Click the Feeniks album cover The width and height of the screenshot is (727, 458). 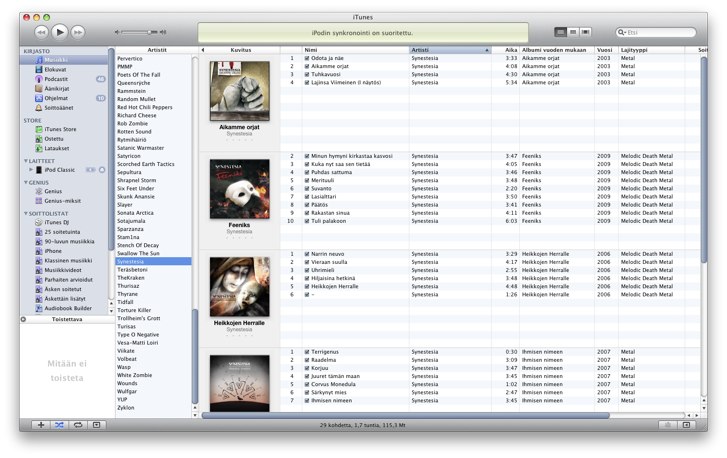(x=240, y=189)
